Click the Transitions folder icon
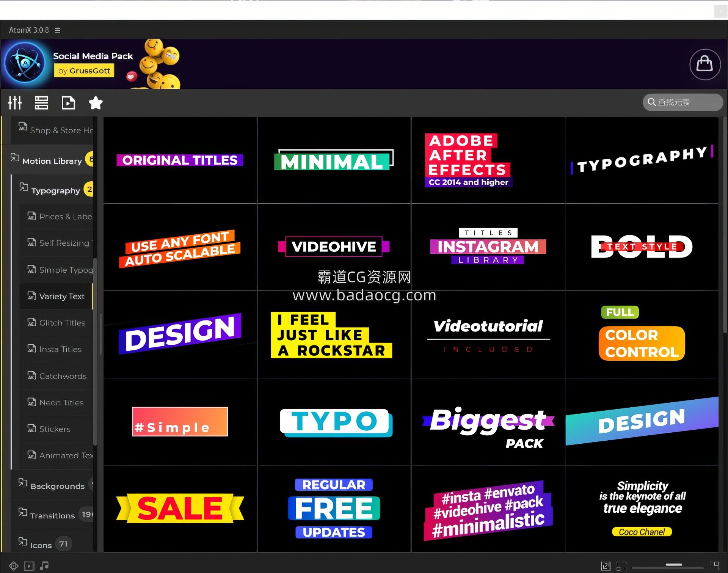 [23, 512]
